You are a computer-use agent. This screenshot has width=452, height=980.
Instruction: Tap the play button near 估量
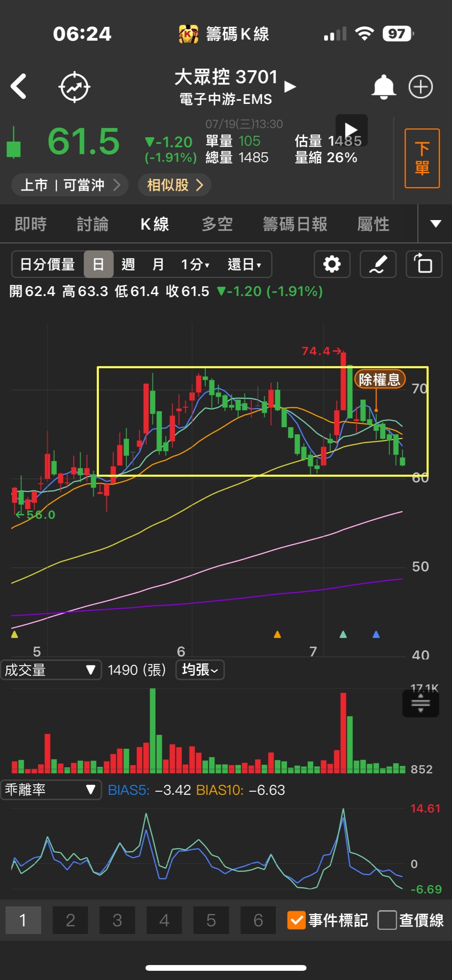pyautogui.click(x=351, y=130)
